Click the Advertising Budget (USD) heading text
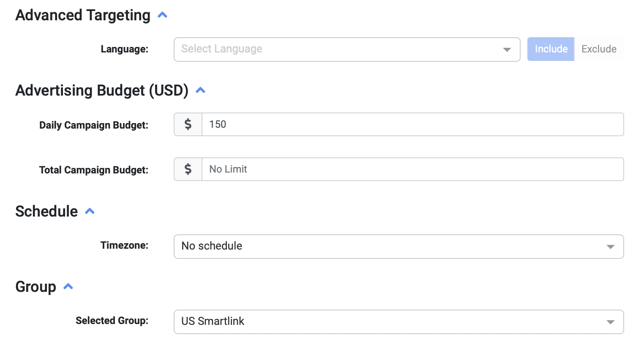Image resolution: width=644 pixels, height=346 pixels. click(x=102, y=91)
